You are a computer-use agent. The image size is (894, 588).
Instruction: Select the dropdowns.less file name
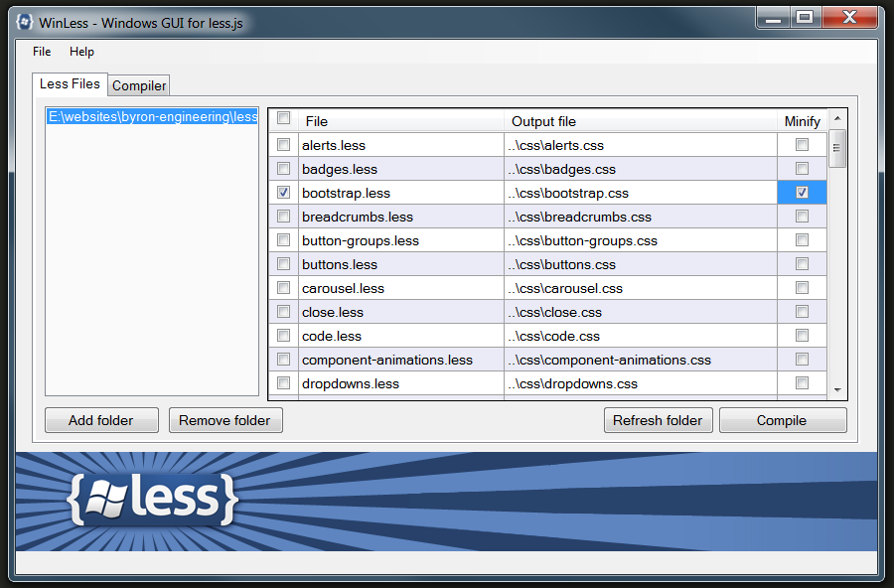pos(351,383)
